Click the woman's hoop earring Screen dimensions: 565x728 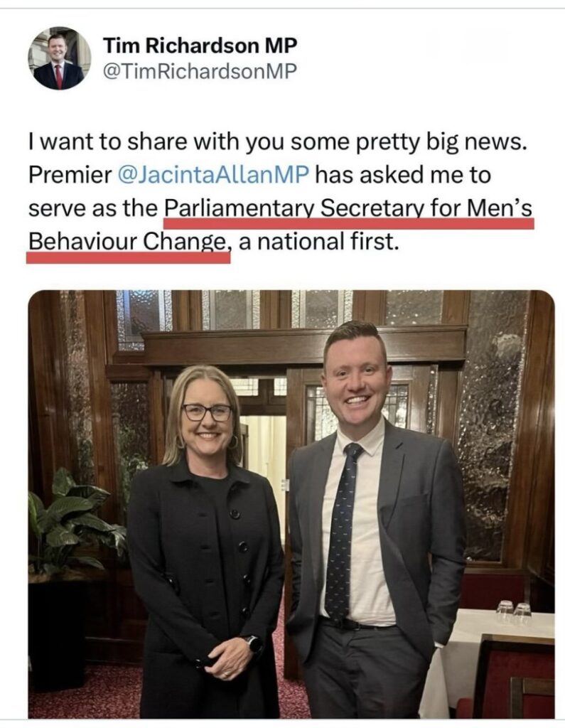pos(233,441)
